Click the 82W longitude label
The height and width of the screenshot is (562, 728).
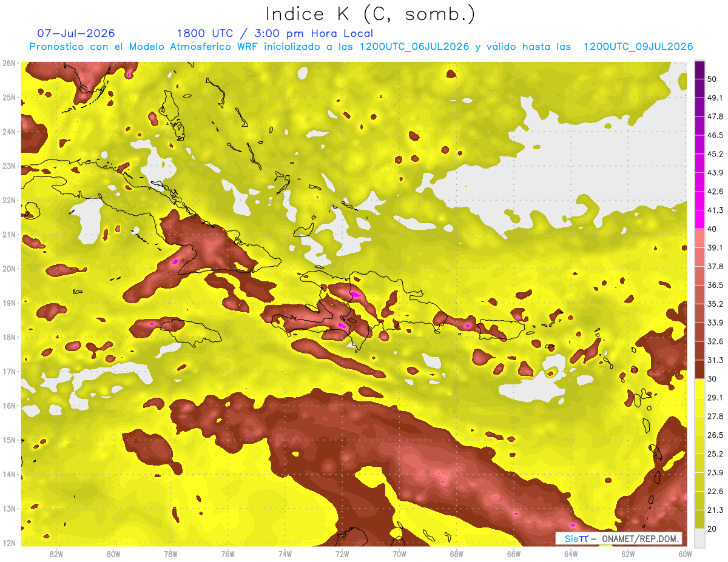(x=56, y=554)
